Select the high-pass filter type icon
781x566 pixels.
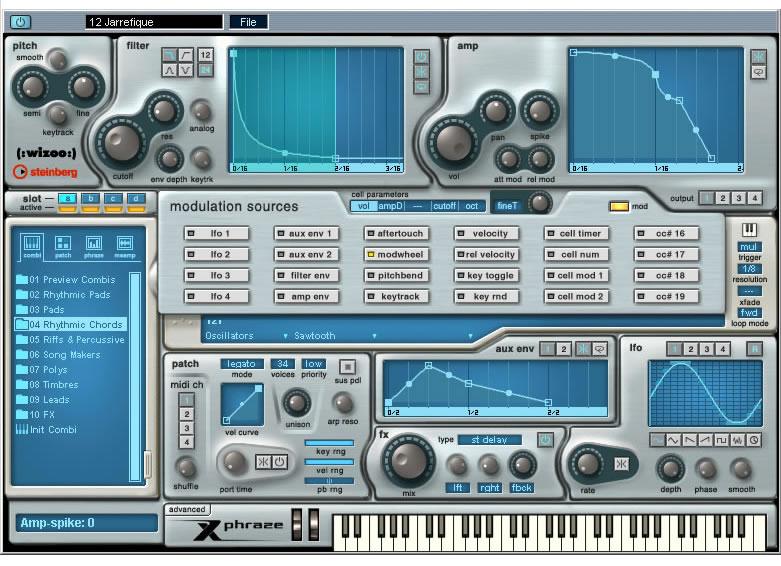point(185,54)
